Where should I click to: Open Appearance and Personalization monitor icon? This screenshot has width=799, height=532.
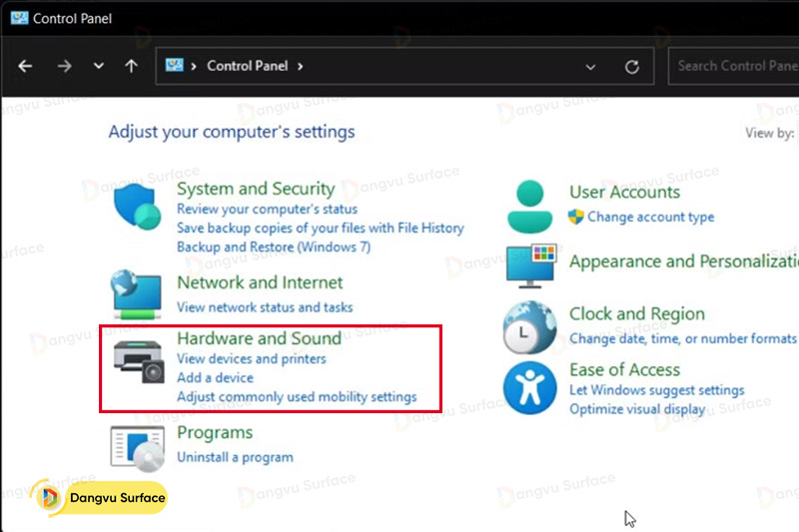[x=531, y=266]
